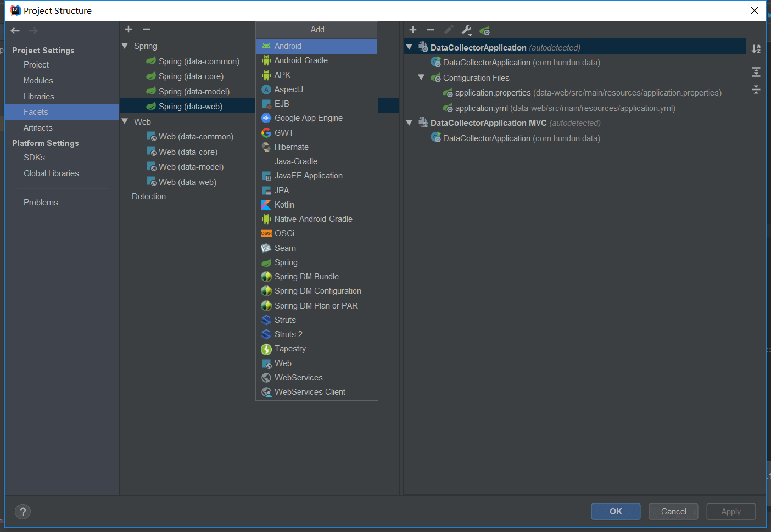Click the expand all icon
The width and height of the screenshot is (771, 532).
point(756,72)
